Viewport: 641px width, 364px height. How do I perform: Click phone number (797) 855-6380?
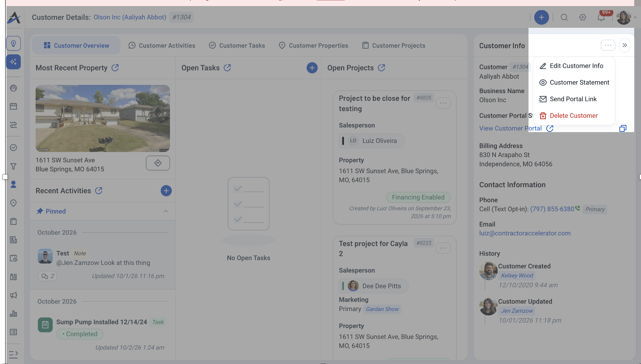click(x=552, y=209)
